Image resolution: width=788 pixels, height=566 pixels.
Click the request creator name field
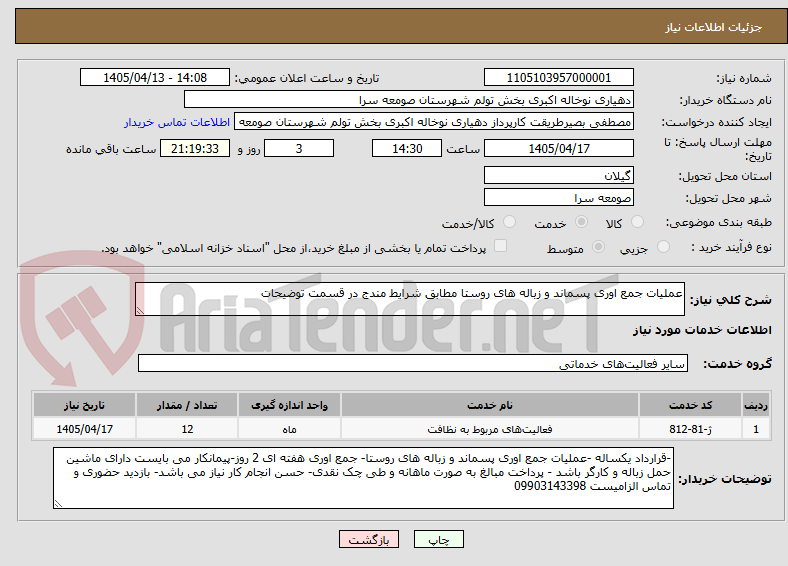coord(434,122)
